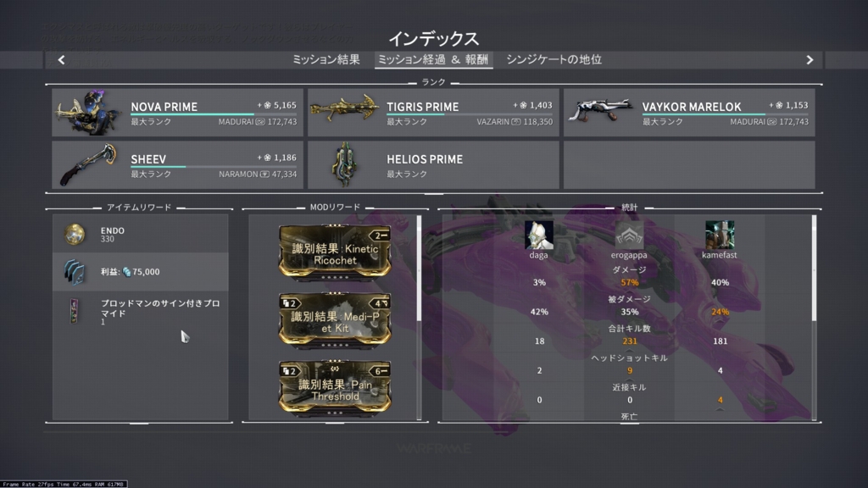This screenshot has width=868, height=488.
Task: Click the MOD rewards list scrollbar
Action: 419,269
